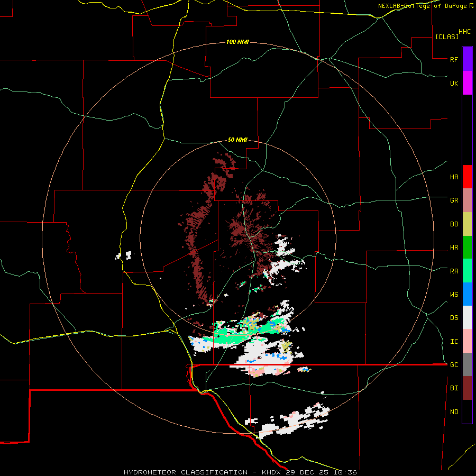Click the 100 NMI range ring label
476x476 pixels.
[x=237, y=42]
